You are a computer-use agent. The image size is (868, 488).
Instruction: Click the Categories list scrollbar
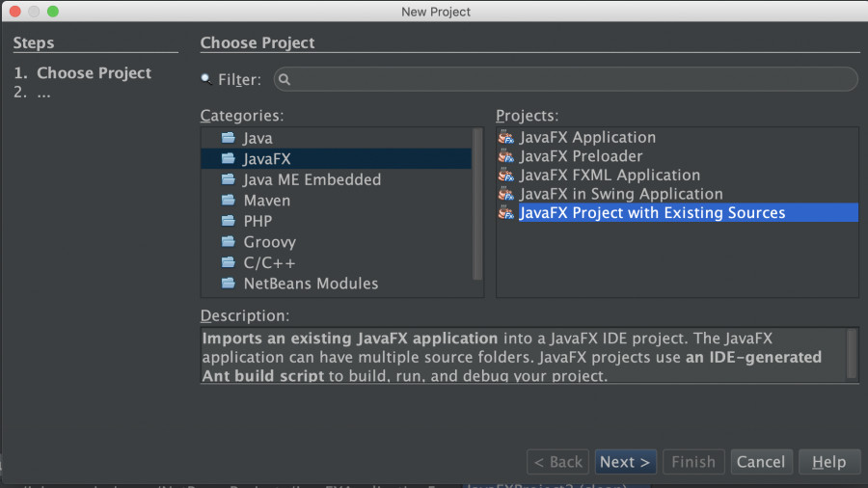tap(477, 204)
